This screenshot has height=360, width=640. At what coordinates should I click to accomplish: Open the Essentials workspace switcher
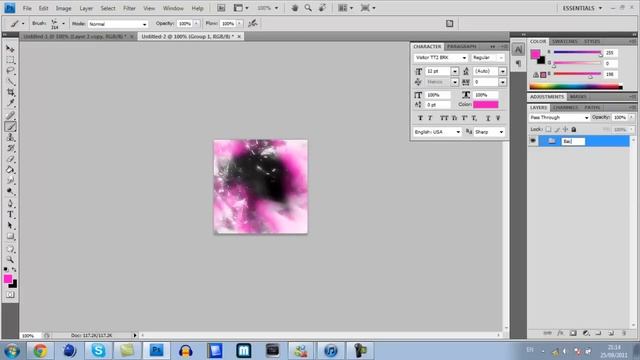coord(582,8)
